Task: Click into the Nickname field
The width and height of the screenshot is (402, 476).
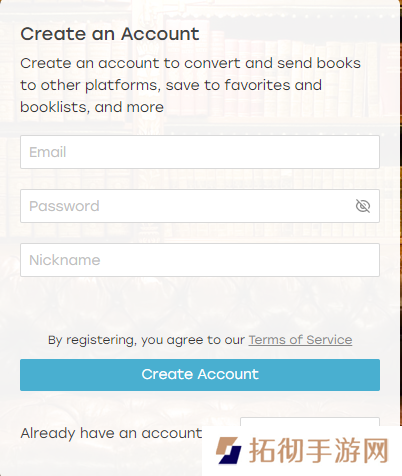Action: 200,260
